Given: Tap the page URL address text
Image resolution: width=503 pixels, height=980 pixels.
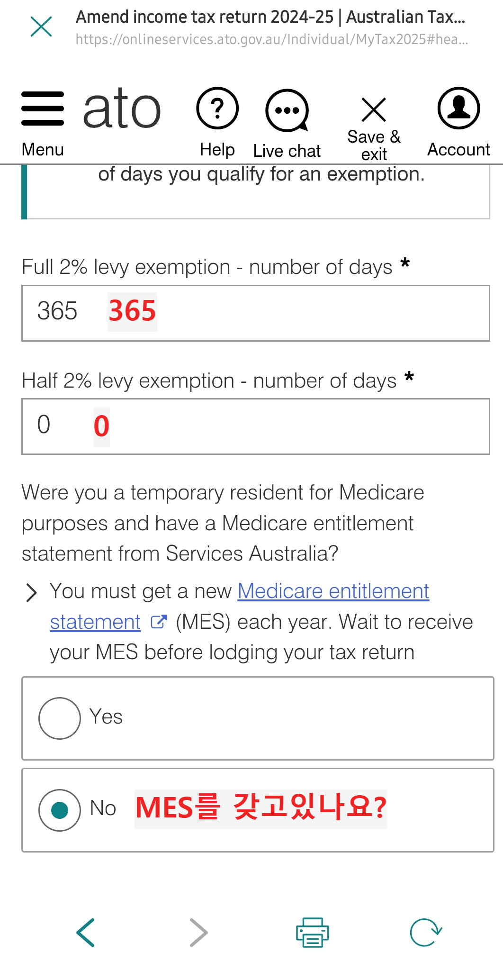Looking at the screenshot, I should tap(272, 39).
